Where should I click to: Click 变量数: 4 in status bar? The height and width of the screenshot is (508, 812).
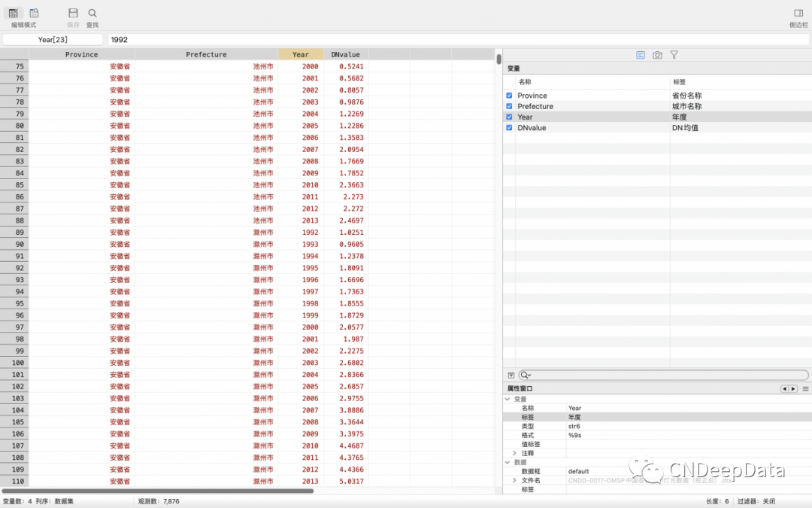pos(17,501)
